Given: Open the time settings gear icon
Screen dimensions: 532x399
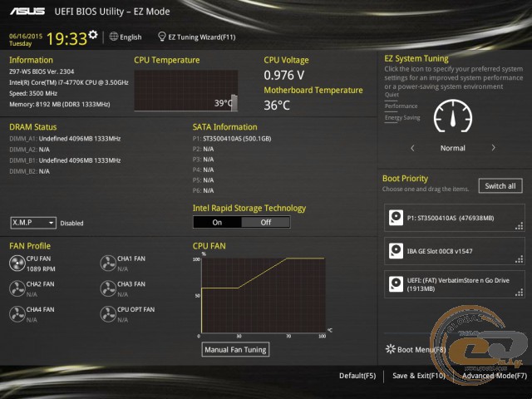Looking at the screenshot, I should (93, 35).
